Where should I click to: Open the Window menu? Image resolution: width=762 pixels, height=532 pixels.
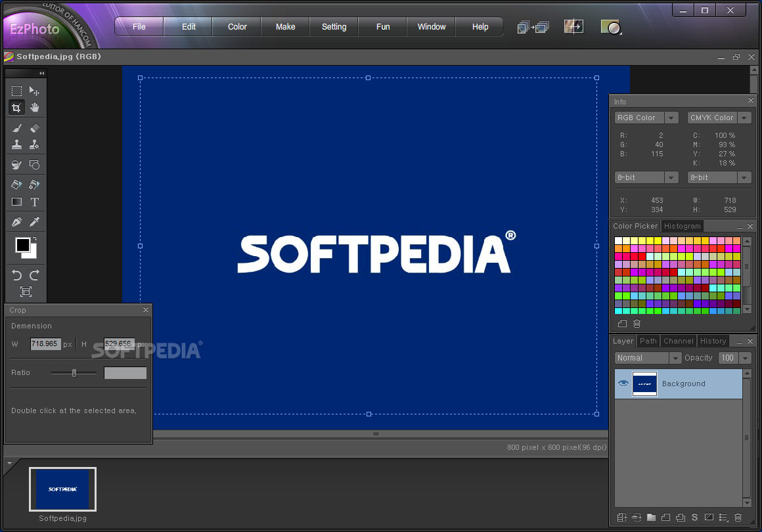[432, 27]
